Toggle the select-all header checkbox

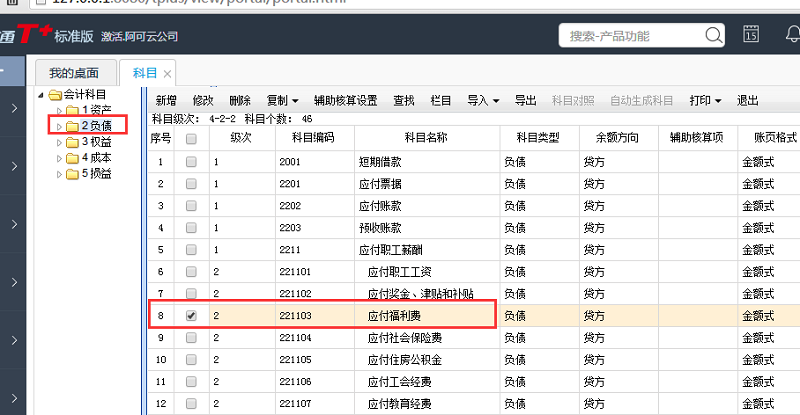click(191, 139)
